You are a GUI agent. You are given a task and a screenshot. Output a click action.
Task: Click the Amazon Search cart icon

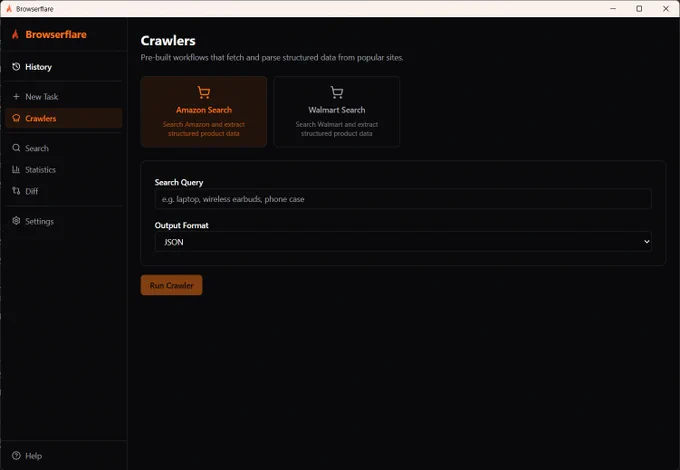[x=204, y=92]
